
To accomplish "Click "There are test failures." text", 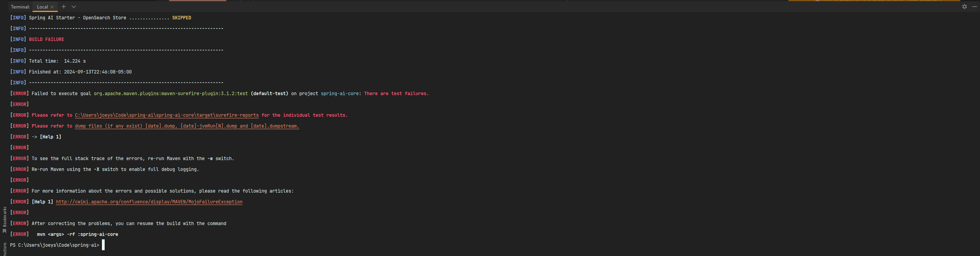I will point(396,94).
